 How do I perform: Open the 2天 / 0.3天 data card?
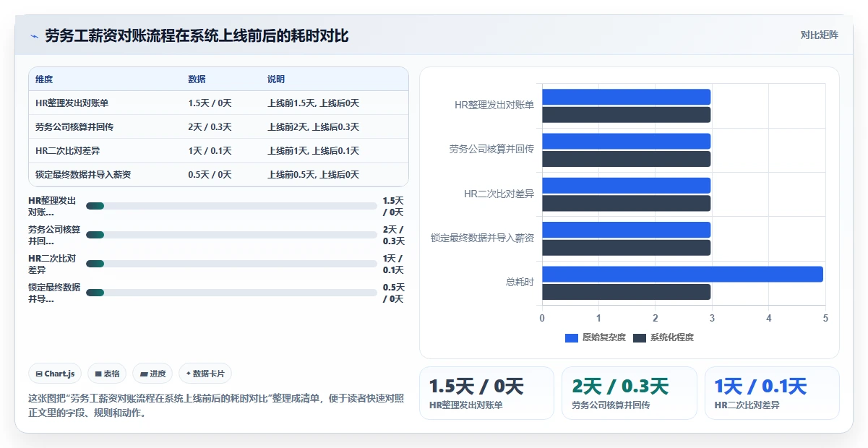pyautogui.click(x=629, y=393)
